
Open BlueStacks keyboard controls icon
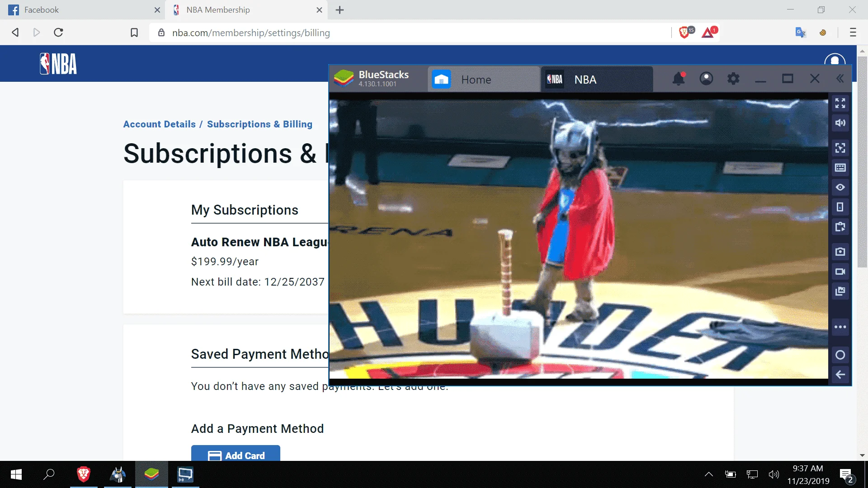click(840, 168)
